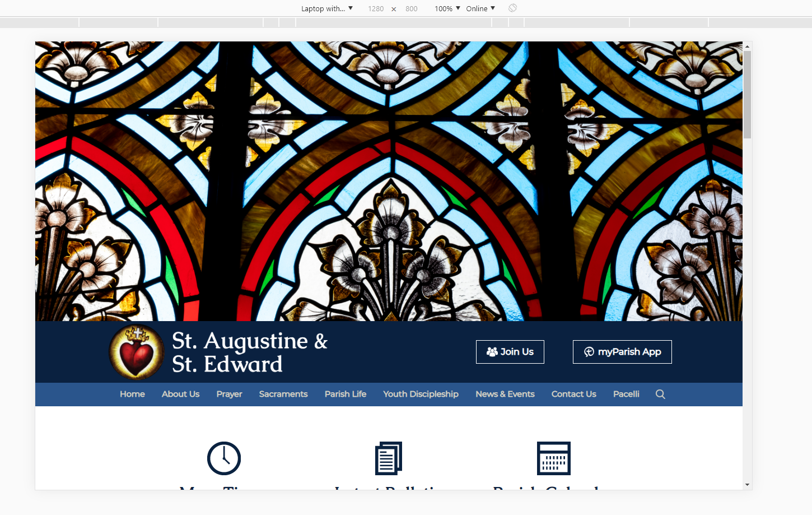
Task: Click the viewport width field showing 1280
Action: [x=376, y=8]
